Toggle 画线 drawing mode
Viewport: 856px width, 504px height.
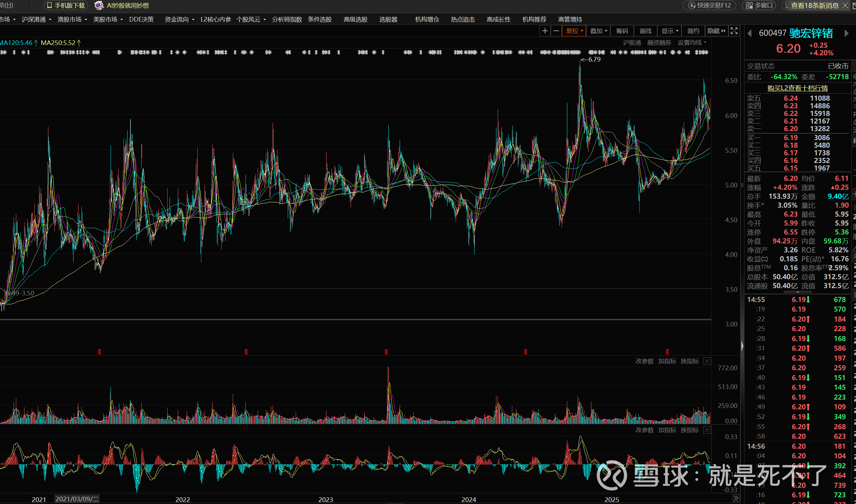645,31
